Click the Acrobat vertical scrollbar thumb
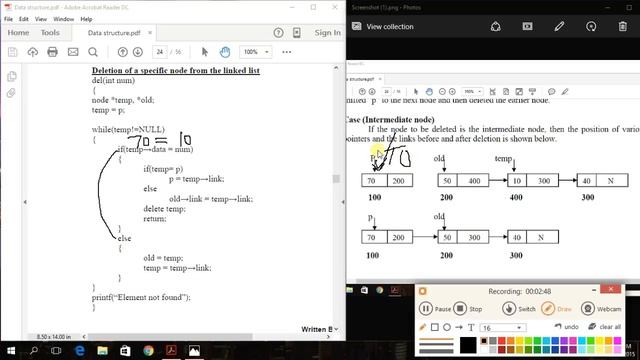This screenshot has height=360, width=640. (x=336, y=179)
